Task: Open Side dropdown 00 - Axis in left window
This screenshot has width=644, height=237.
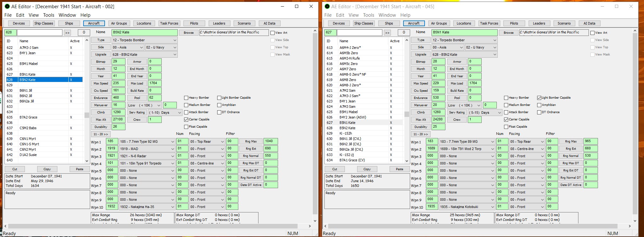Action: (127, 47)
